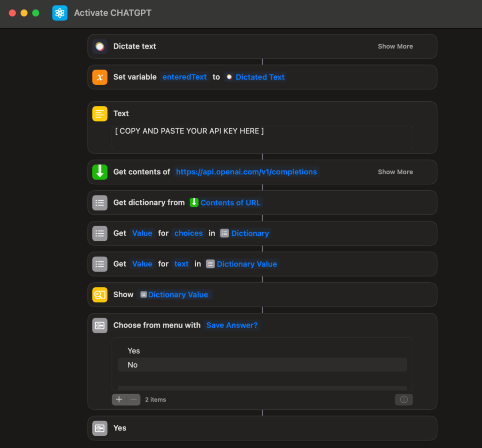This screenshot has height=448, width=482.
Task: Click the API key text field
Action: tap(262, 137)
